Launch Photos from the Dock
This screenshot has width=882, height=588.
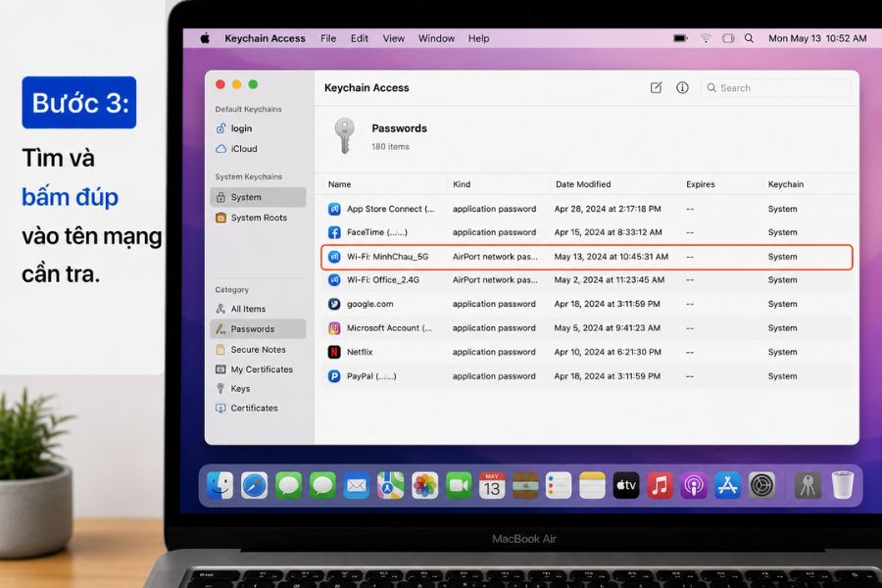(424, 486)
